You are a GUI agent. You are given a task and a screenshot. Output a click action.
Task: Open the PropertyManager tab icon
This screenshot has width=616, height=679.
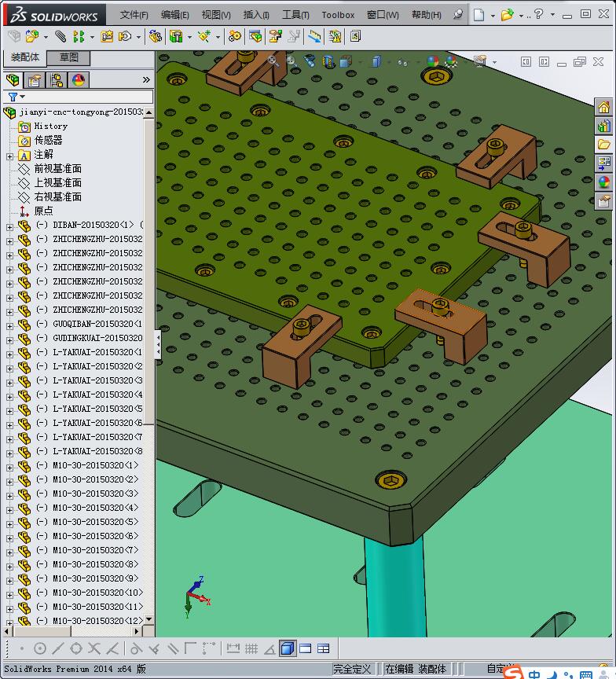(x=35, y=80)
